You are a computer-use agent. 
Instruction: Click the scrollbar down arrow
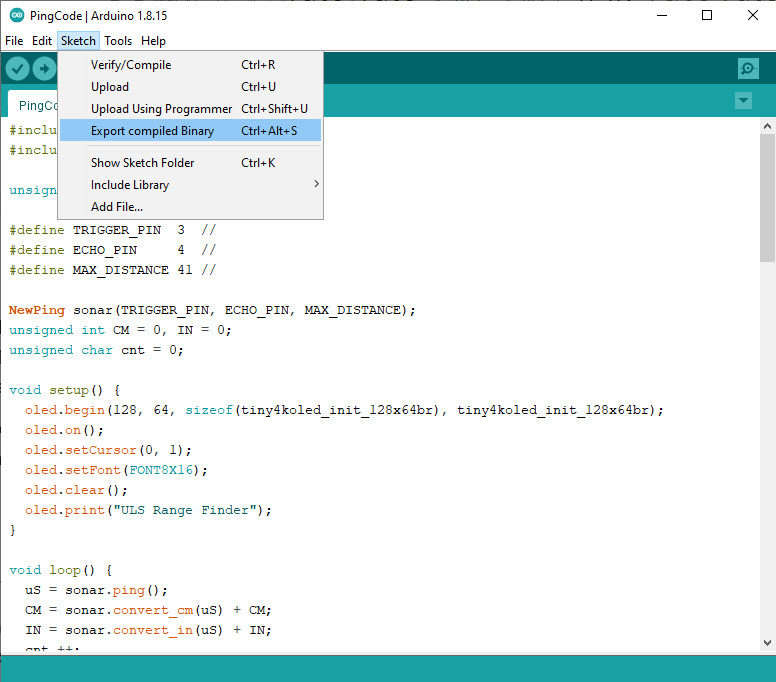tap(767, 643)
